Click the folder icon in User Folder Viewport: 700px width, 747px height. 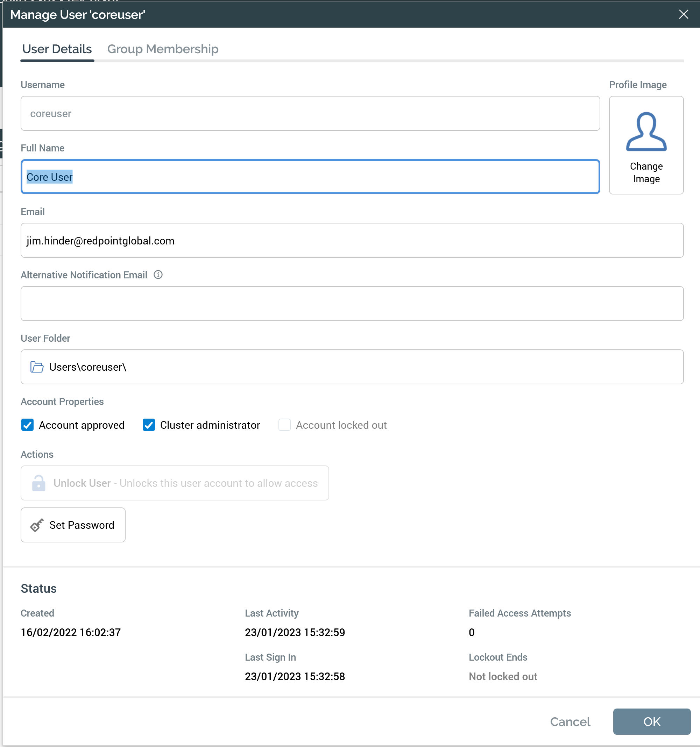(x=37, y=367)
